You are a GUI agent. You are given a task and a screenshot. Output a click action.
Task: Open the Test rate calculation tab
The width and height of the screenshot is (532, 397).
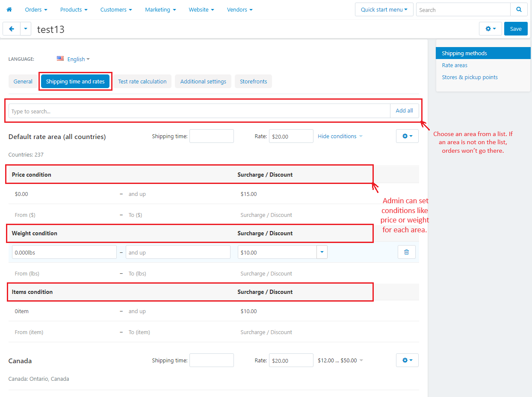142,81
